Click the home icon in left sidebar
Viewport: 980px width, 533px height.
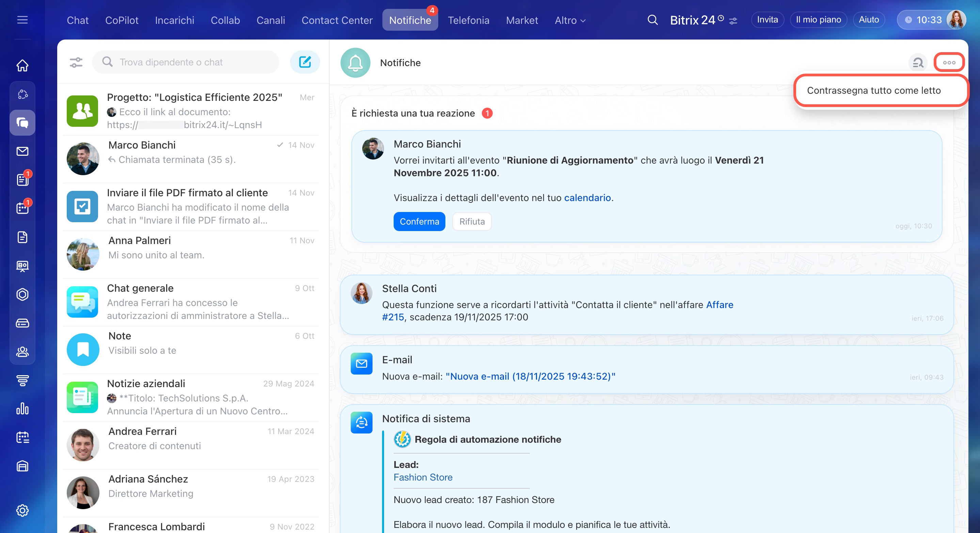tap(22, 65)
